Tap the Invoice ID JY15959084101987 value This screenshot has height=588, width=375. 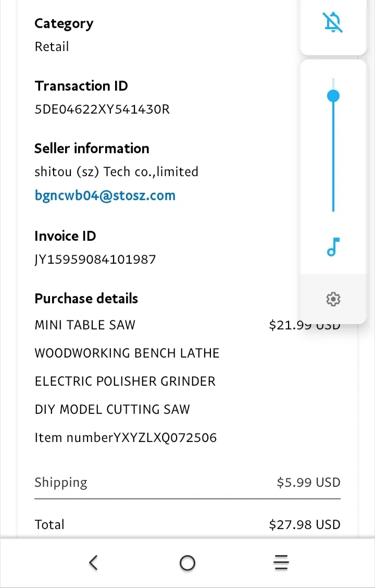coord(95,260)
